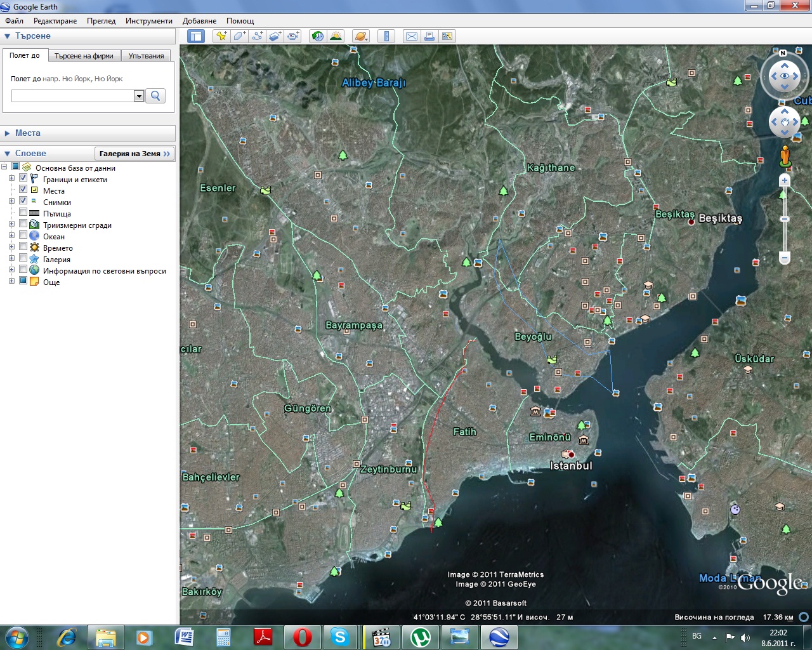Zoom out with the minus button
The height and width of the screenshot is (650, 812).
pyautogui.click(x=785, y=258)
